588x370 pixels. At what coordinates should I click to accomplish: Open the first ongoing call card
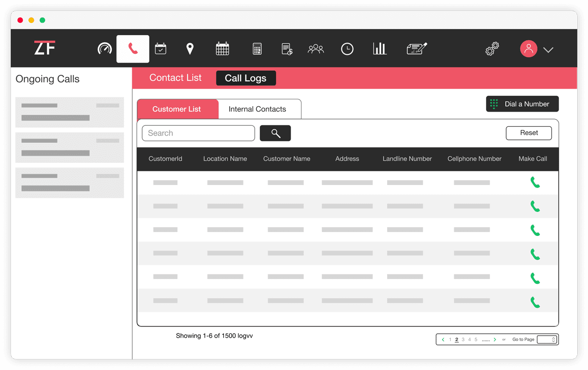click(70, 112)
